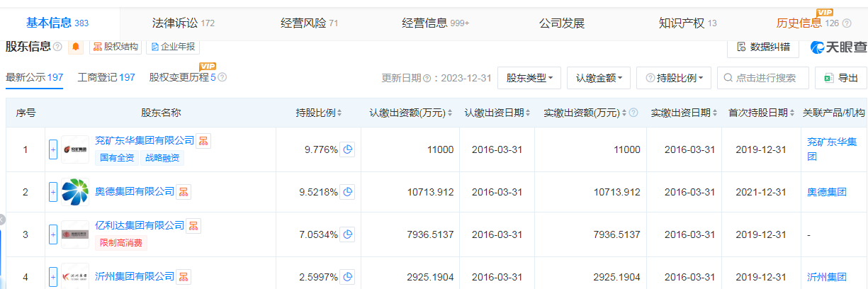This screenshot has width=868, height=289.
Task: Click the collapse arrow at left edge
Action: coord(2,219)
